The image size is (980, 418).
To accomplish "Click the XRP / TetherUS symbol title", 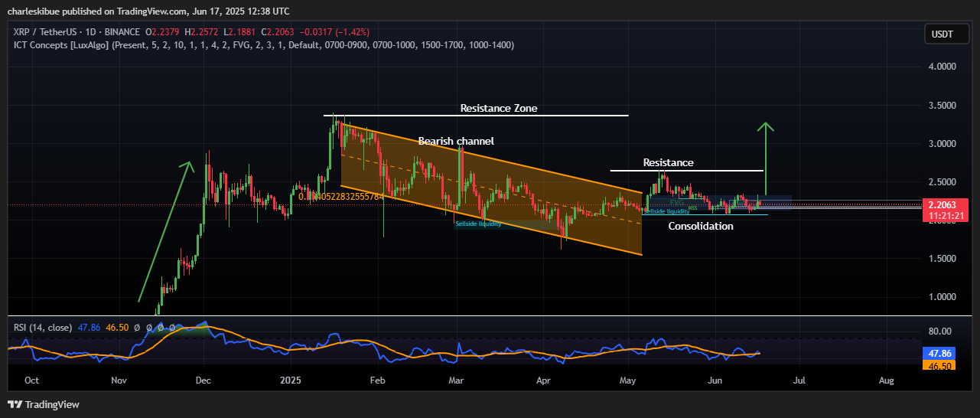I will (44, 32).
